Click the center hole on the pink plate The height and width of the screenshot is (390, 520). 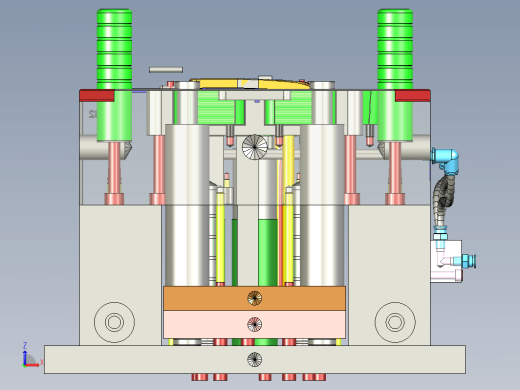[x=254, y=324]
